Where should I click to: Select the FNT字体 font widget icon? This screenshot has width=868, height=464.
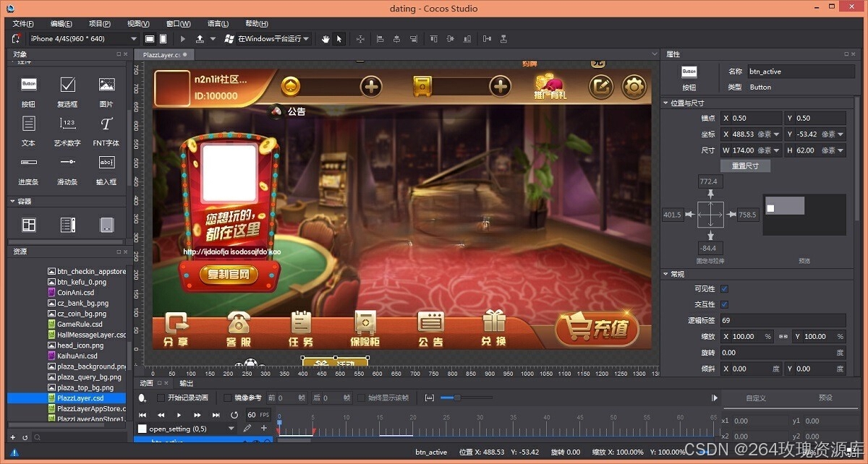[106, 124]
